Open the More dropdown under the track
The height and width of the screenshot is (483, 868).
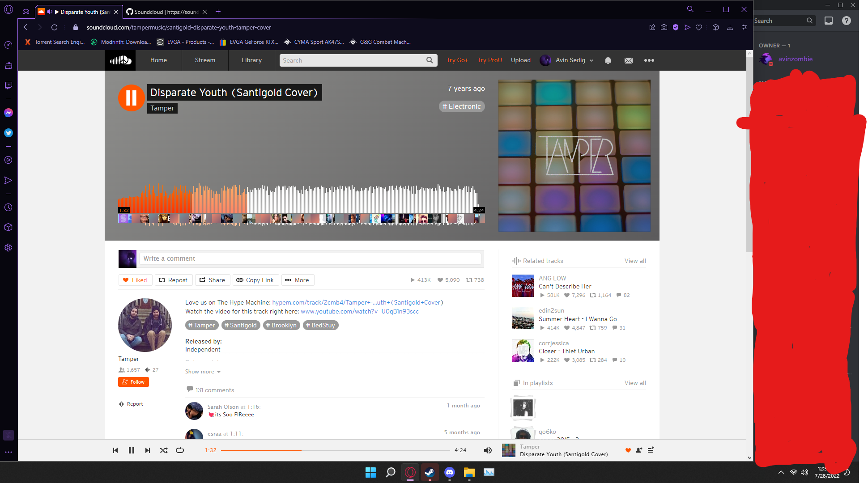point(298,280)
